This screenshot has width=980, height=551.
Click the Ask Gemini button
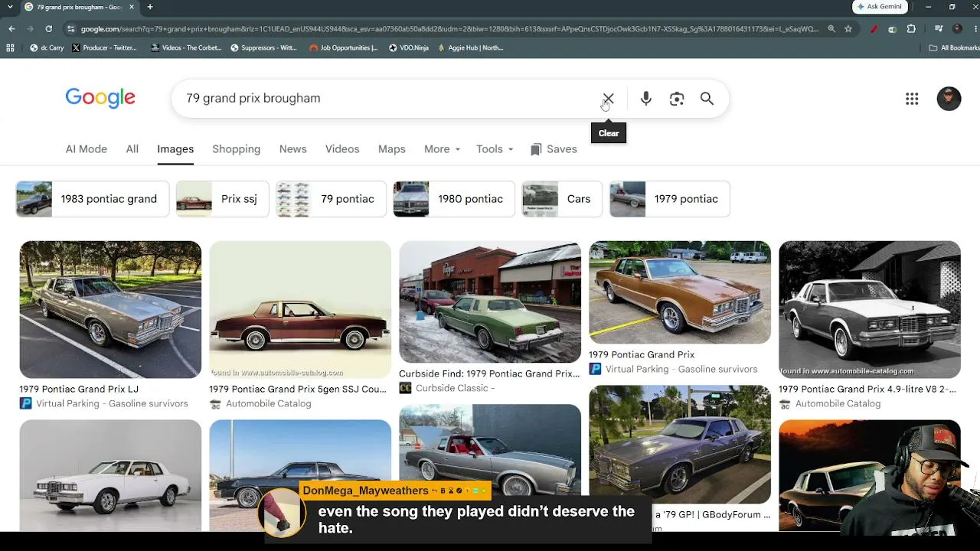880,7
